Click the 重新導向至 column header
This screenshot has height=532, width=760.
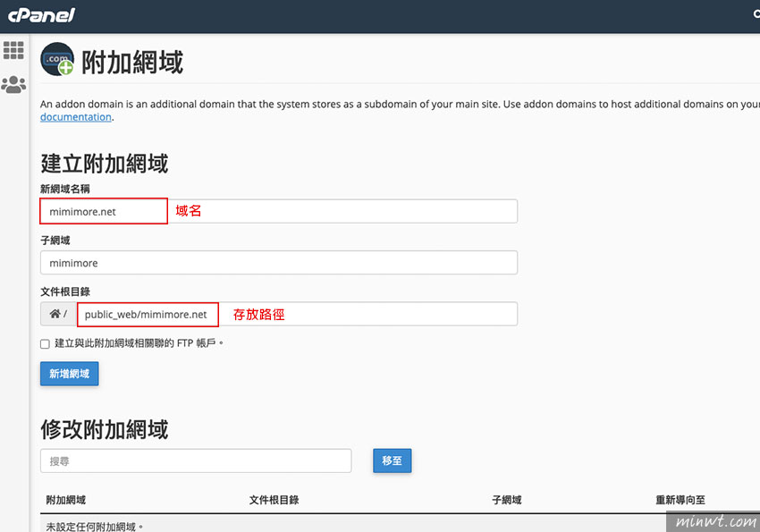[x=680, y=500]
